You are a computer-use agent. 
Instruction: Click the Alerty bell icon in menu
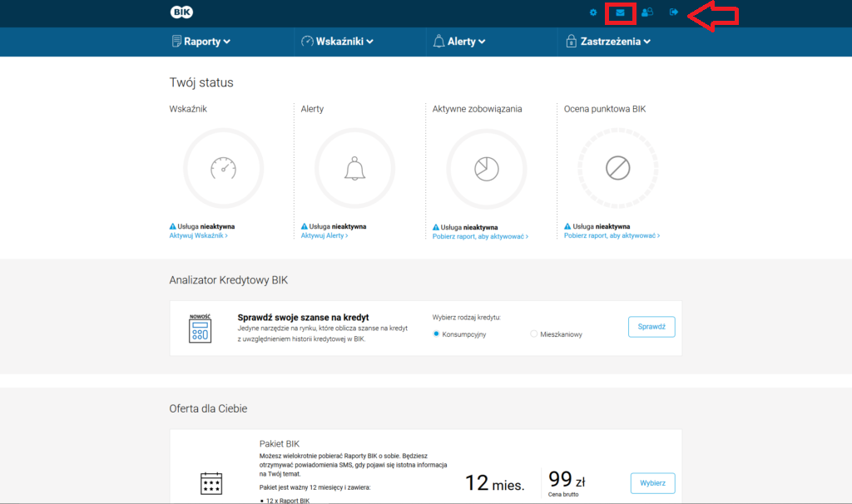438,42
